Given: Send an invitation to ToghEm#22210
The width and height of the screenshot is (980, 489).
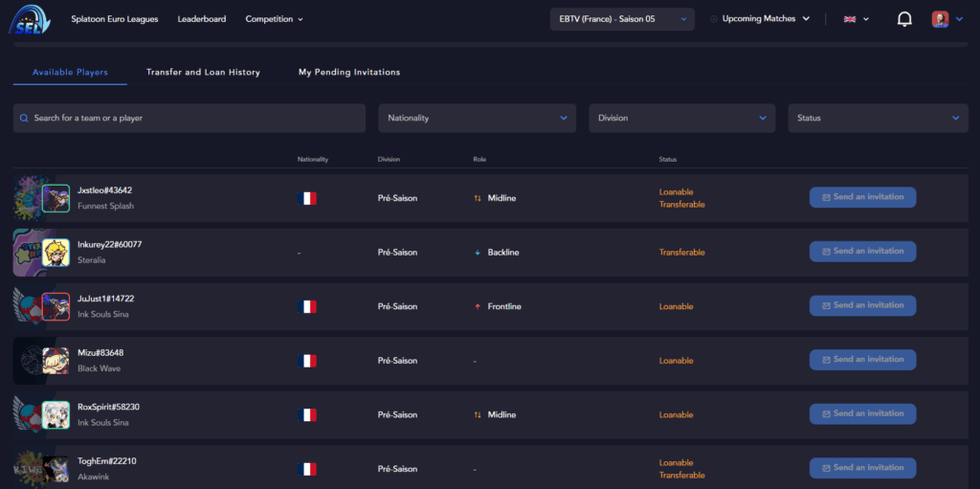Looking at the screenshot, I should point(862,468).
